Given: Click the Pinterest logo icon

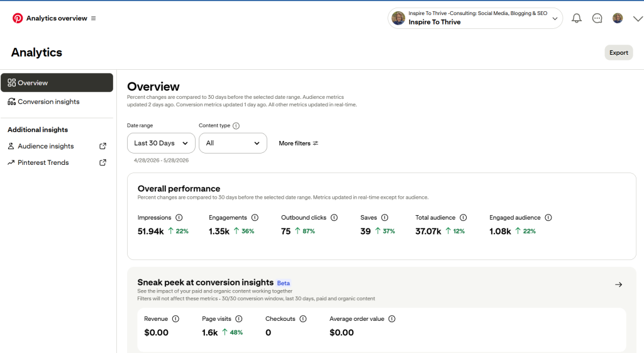Looking at the screenshot, I should [x=17, y=18].
